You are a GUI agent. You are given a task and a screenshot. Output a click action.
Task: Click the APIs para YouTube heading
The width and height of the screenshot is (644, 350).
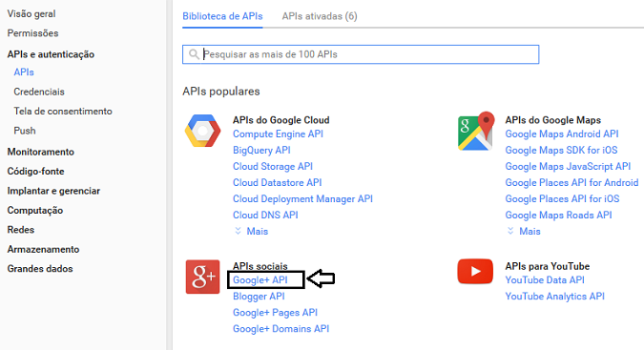(547, 266)
